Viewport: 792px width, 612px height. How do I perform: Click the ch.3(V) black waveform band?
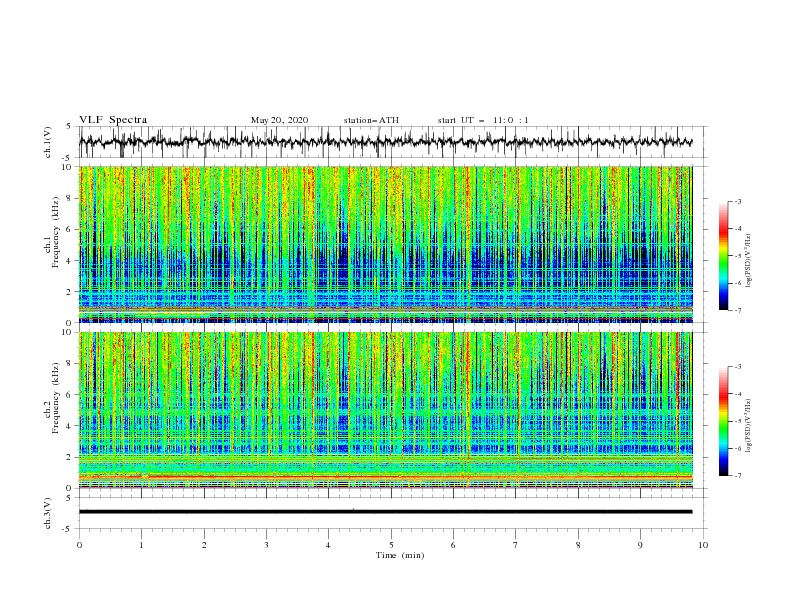coord(385,512)
